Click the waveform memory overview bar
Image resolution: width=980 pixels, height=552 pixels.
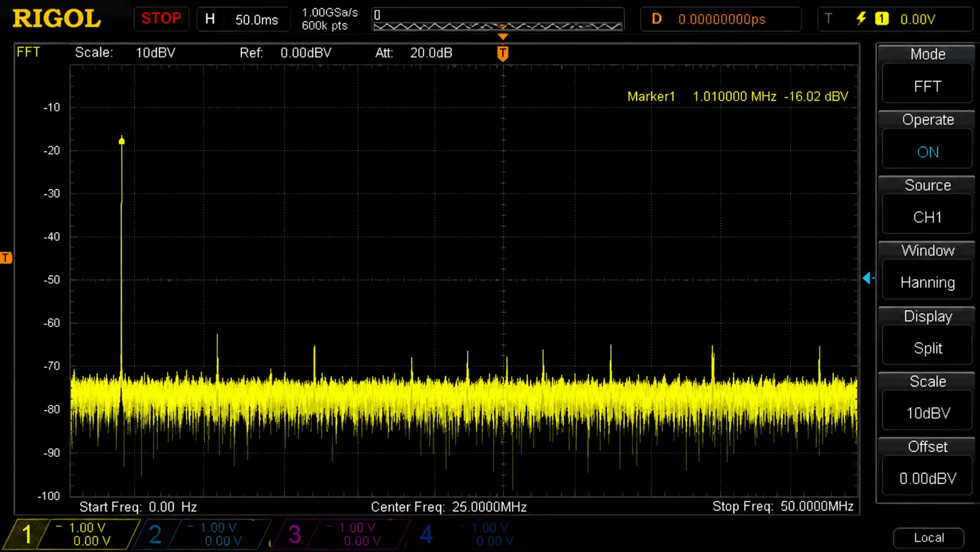[x=498, y=19]
